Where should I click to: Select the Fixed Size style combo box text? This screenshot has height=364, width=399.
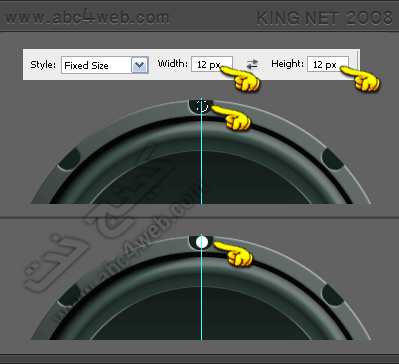[86, 65]
